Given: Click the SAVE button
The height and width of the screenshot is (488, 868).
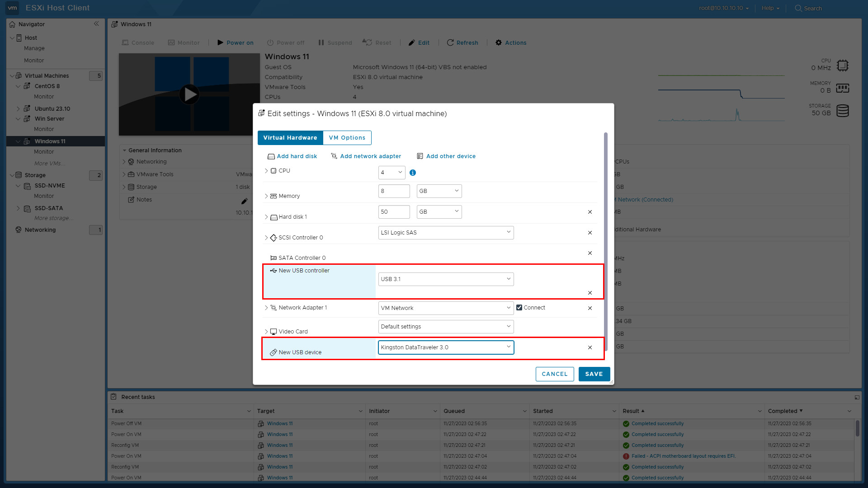Looking at the screenshot, I should point(594,374).
